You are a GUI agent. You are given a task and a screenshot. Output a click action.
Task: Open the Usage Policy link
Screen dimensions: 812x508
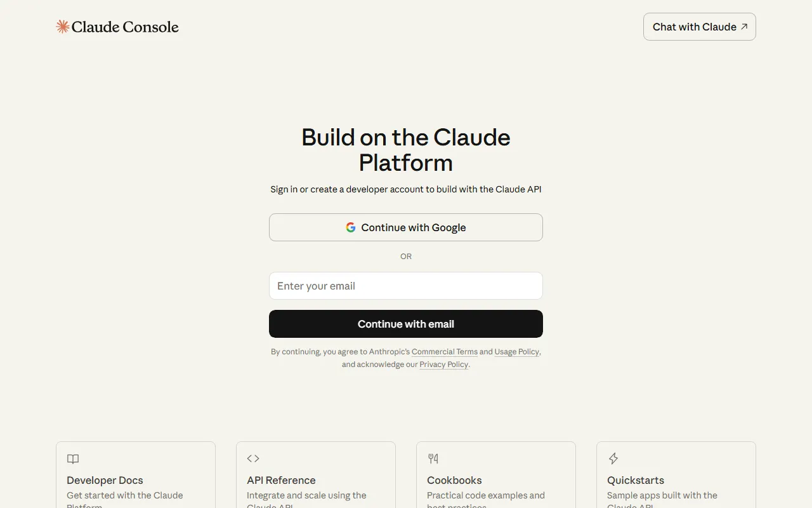pyautogui.click(x=516, y=352)
